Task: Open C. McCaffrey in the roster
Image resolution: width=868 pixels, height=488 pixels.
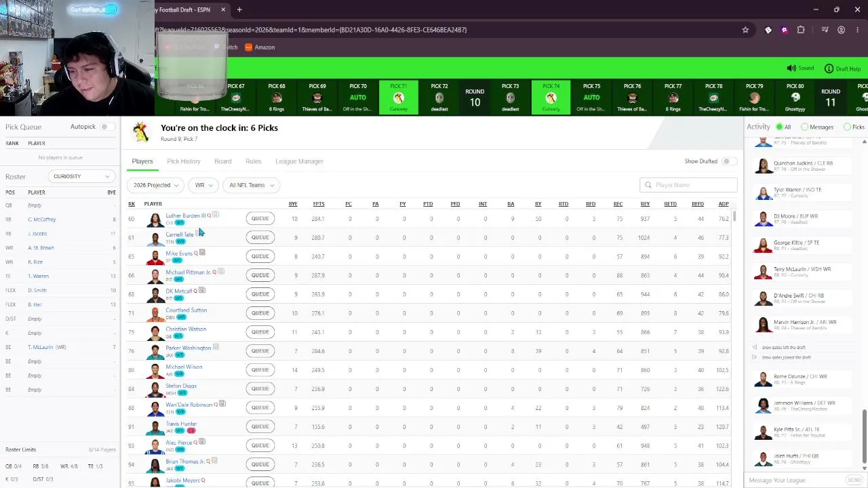Action: 42,220
